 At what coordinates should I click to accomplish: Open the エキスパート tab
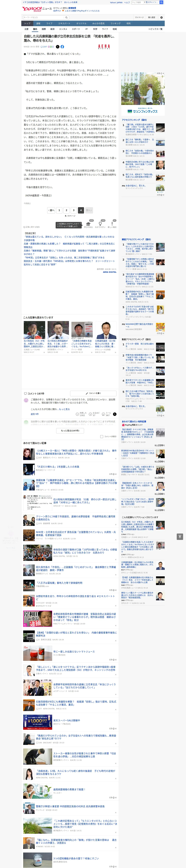[x=64, y=24]
